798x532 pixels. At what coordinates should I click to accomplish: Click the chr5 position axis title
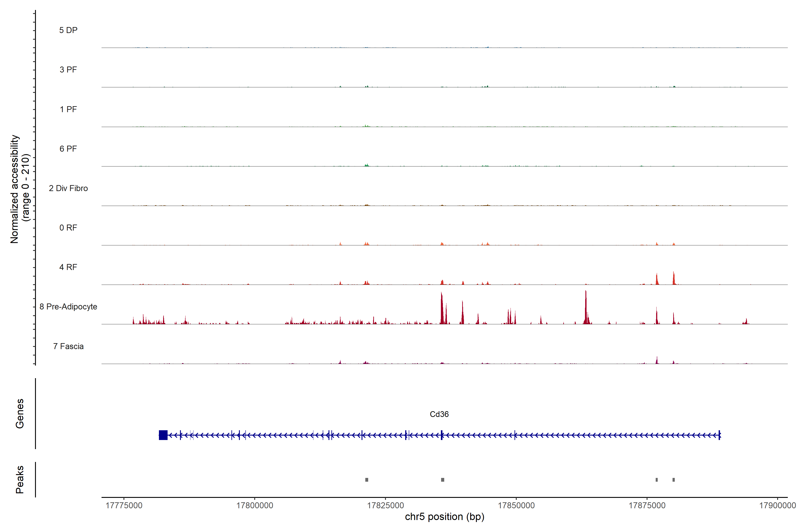point(444,517)
